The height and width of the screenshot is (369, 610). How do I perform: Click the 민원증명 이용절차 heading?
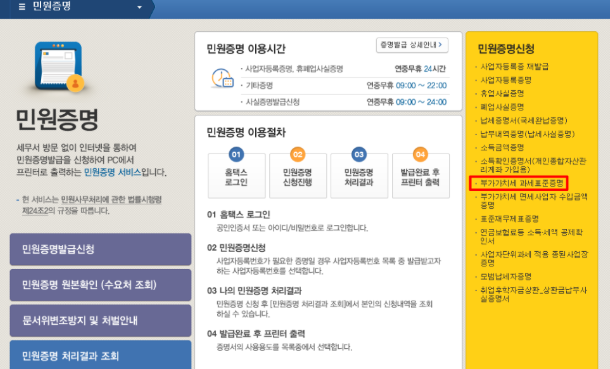(246, 133)
